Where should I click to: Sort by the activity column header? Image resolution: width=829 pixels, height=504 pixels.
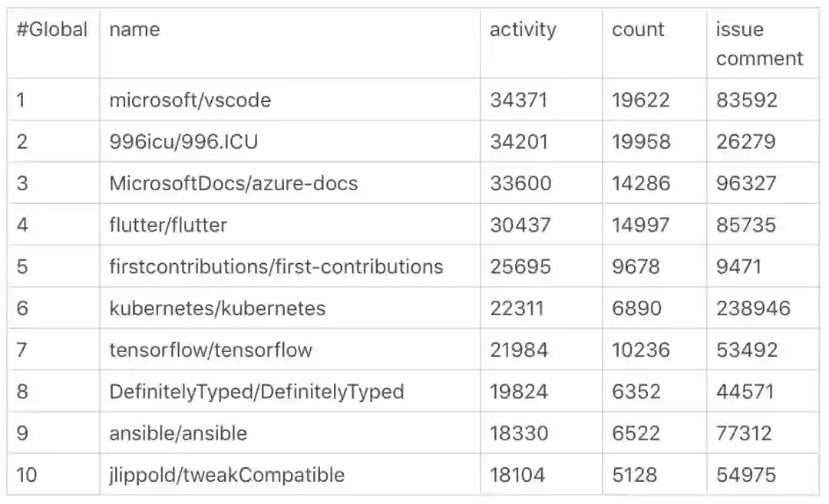pyautogui.click(x=523, y=30)
